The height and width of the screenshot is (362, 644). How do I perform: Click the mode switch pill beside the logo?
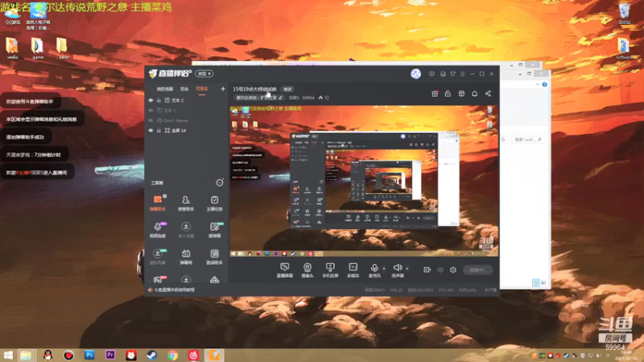(204, 74)
